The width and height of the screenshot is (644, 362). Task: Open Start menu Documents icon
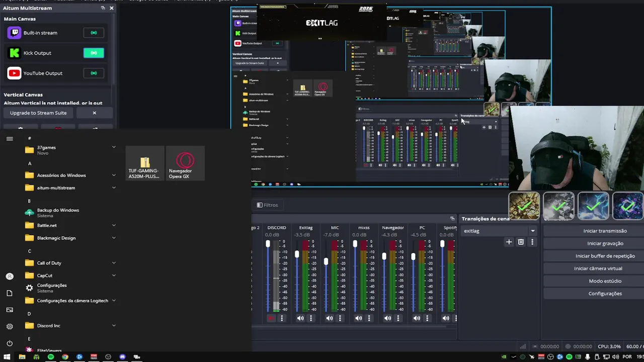(10, 293)
